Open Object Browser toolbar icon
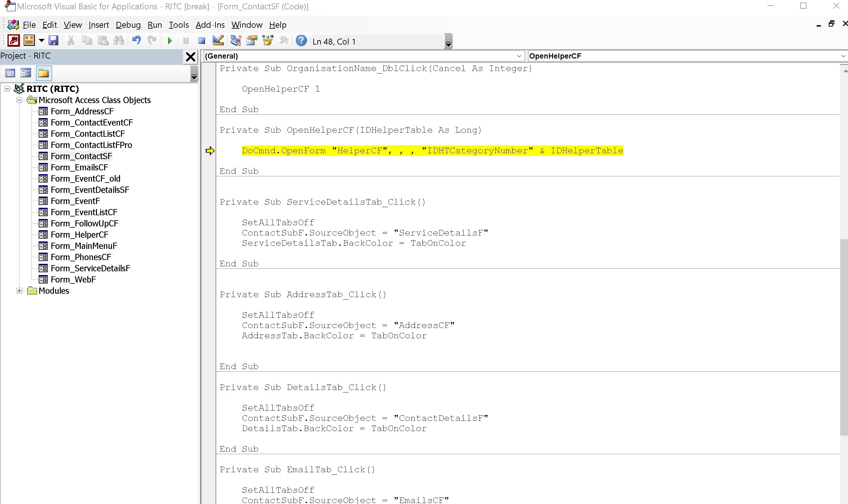The height and width of the screenshot is (504, 848). pyautogui.click(x=268, y=41)
